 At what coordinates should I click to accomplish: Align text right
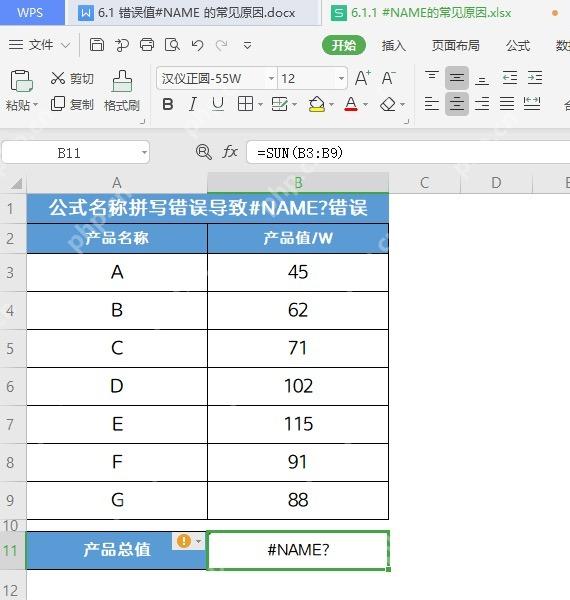[482, 104]
